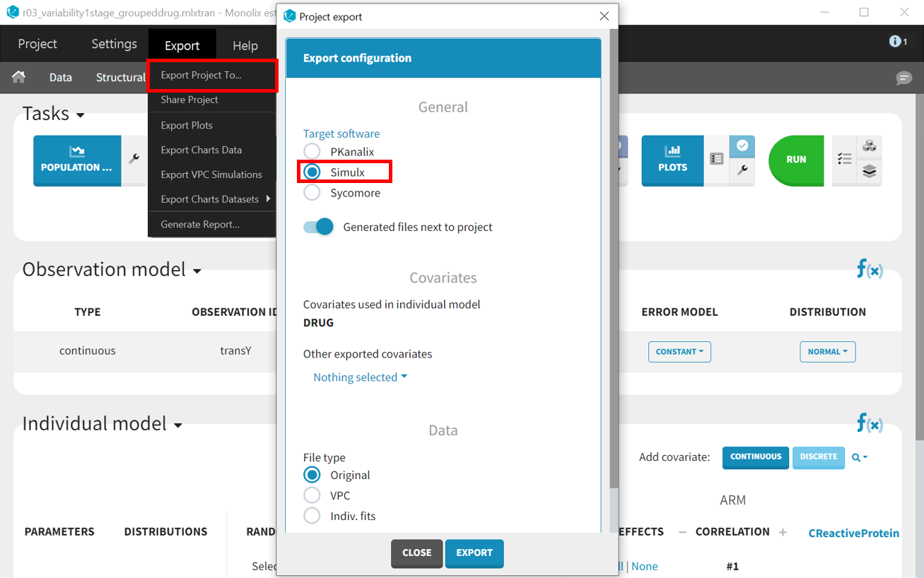The image size is (924, 578).
Task: Open the comments speech bubble icon
Action: coord(903,78)
